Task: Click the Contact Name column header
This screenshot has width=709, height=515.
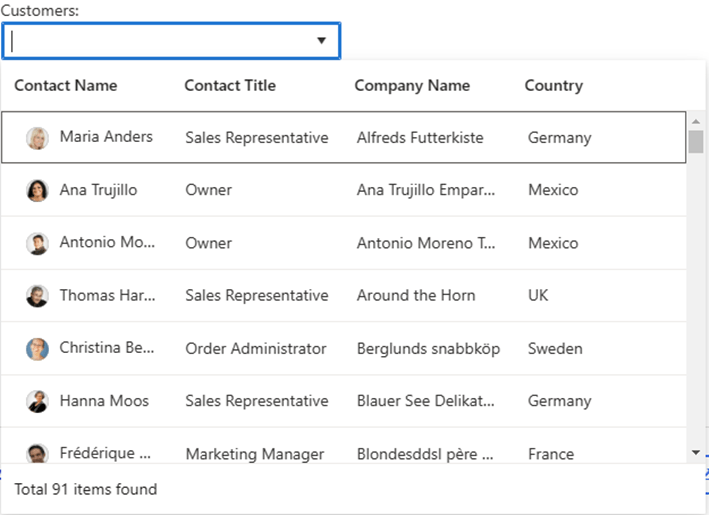Action: pyautogui.click(x=66, y=85)
